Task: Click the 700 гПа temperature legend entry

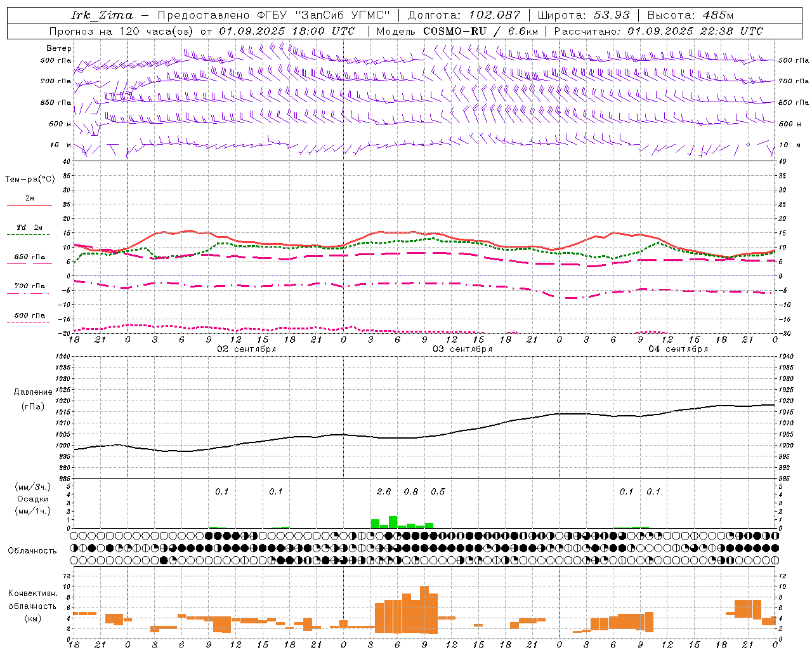Action: [30, 286]
